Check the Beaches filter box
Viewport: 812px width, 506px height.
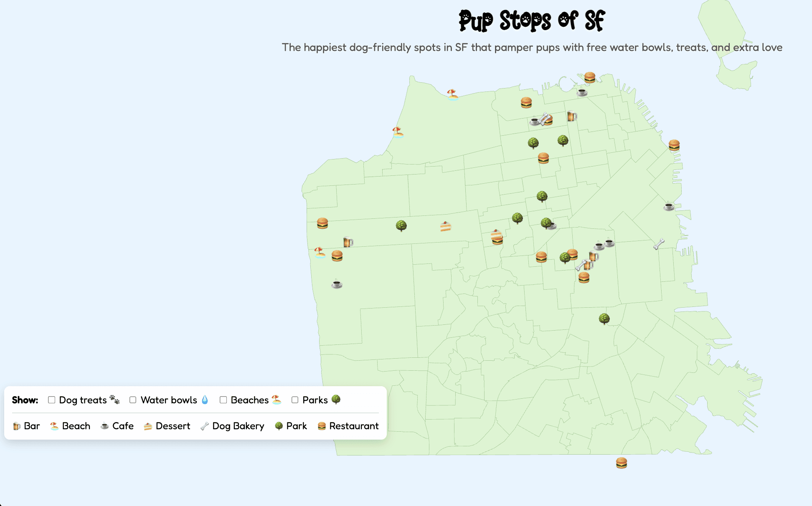tap(223, 400)
